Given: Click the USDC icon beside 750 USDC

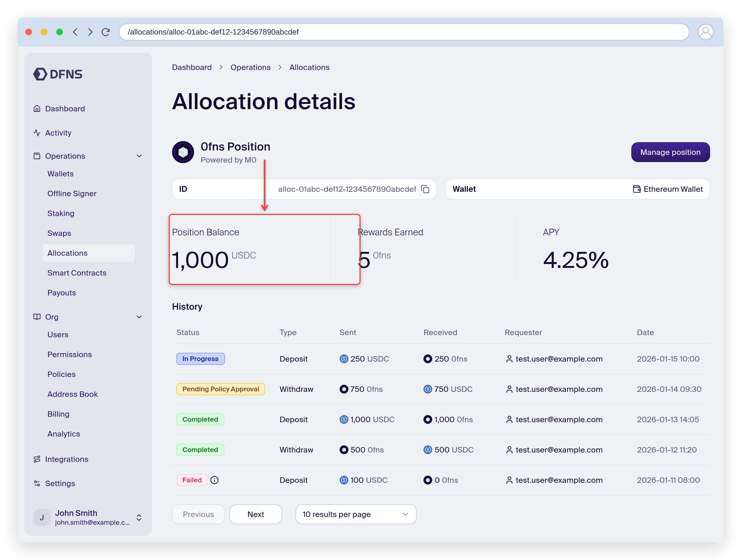Looking at the screenshot, I should point(428,389).
